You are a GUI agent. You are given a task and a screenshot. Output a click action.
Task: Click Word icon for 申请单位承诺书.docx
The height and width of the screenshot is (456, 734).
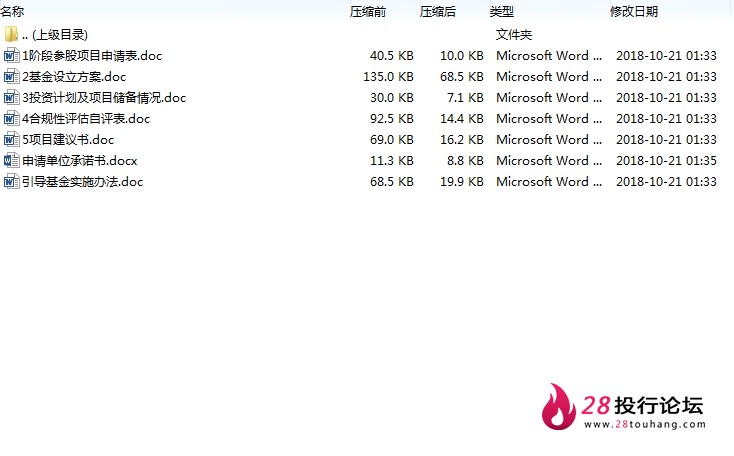[11, 161]
